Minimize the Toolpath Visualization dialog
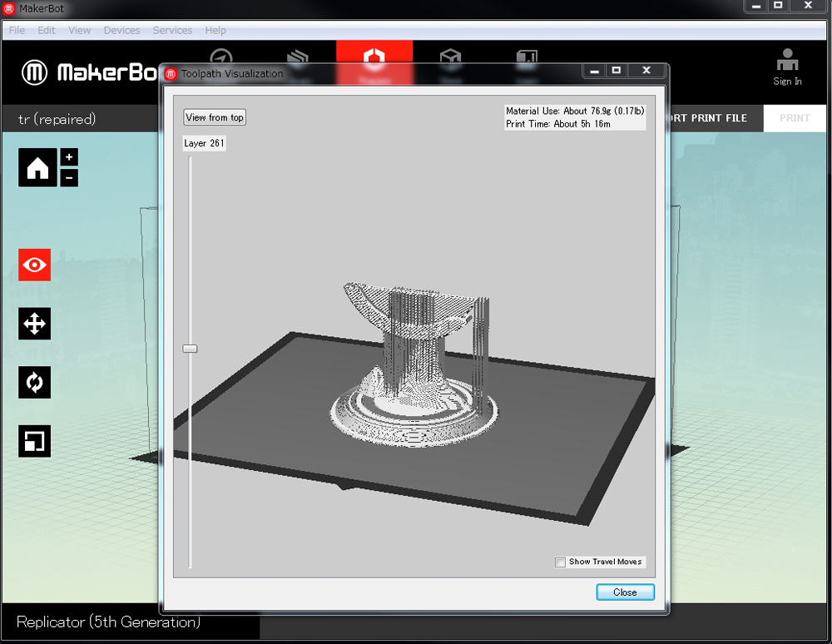The width and height of the screenshot is (832, 644). tap(595, 71)
